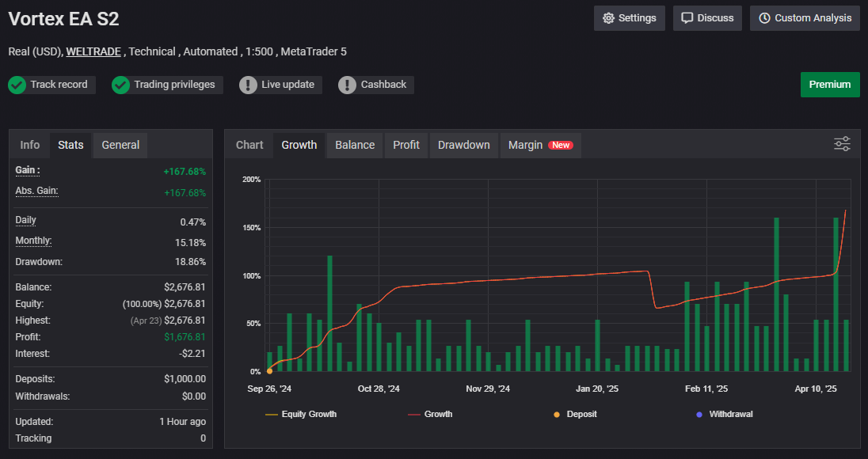The image size is (868, 459).
Task: Toggle Equity Growth series in legend
Action: click(x=301, y=414)
